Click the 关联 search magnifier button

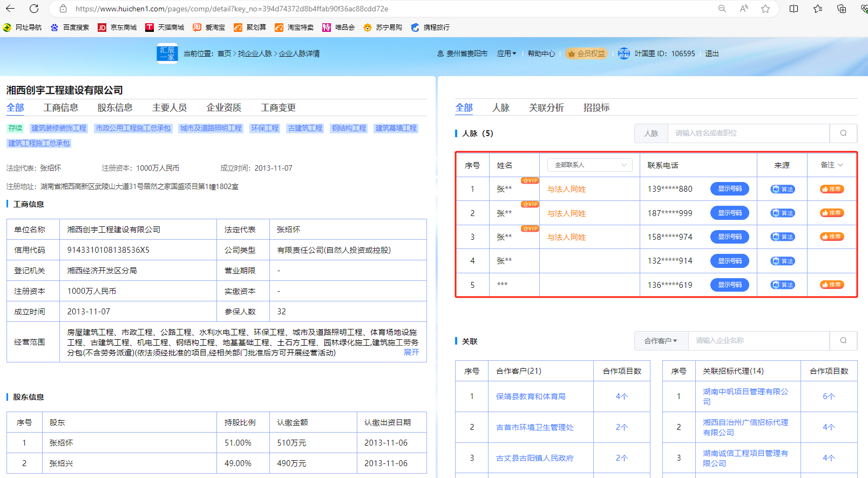coord(843,340)
